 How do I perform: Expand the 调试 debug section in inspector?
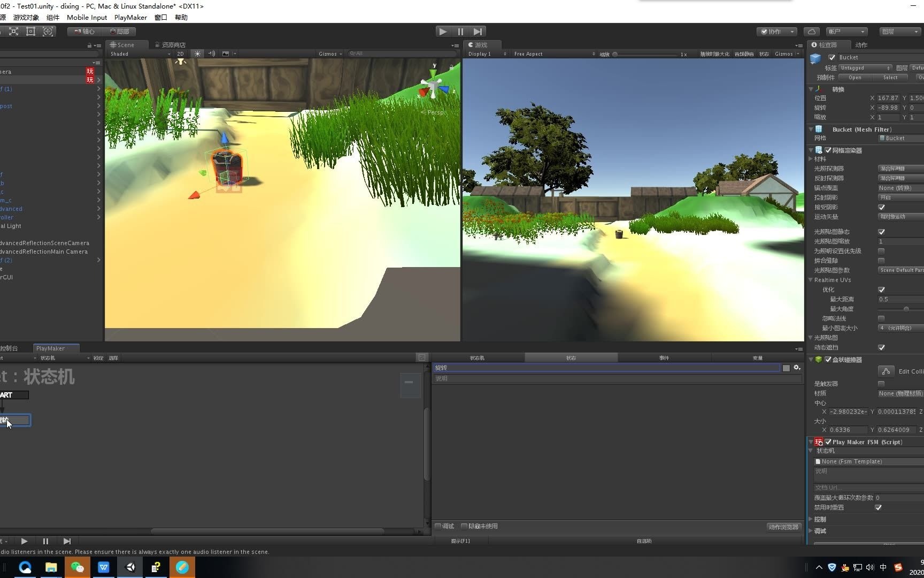click(x=811, y=531)
